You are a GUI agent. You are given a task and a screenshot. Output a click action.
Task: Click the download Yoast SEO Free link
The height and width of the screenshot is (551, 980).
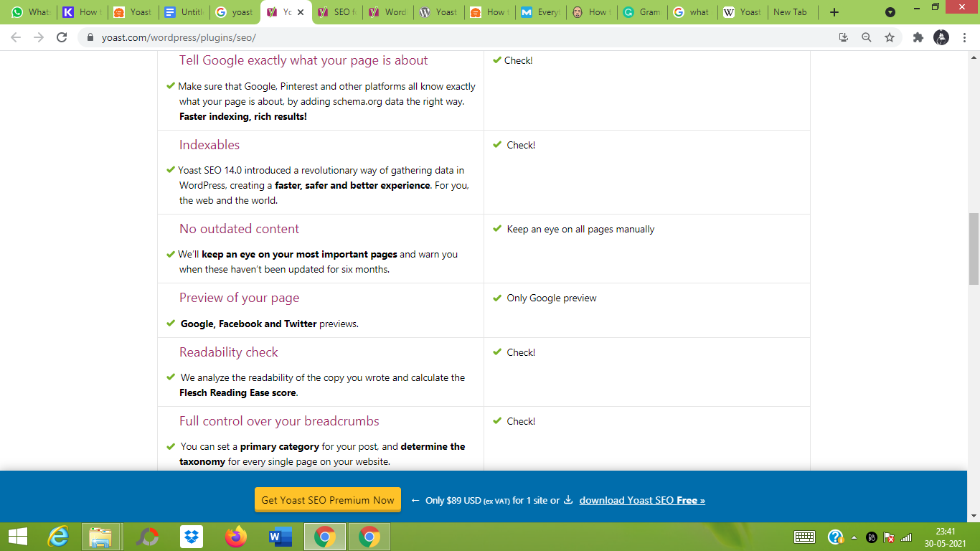pos(642,500)
